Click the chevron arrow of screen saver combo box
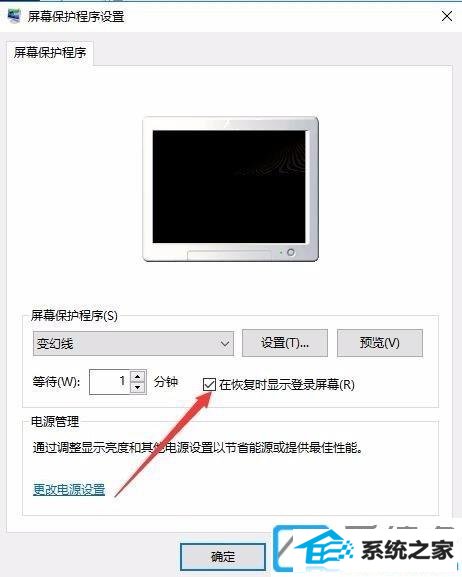Viewport: 462px width, 577px height. 225,344
